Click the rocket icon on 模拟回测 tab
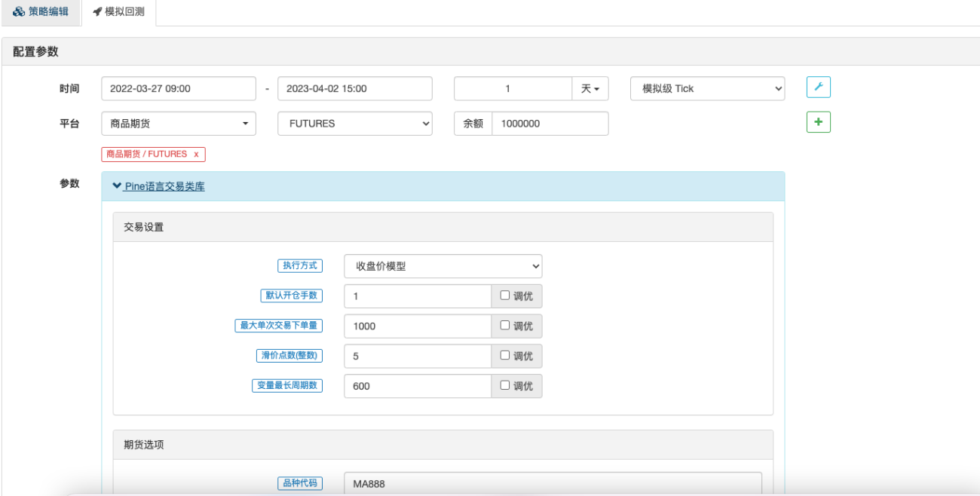This screenshot has height=496, width=980. click(97, 12)
